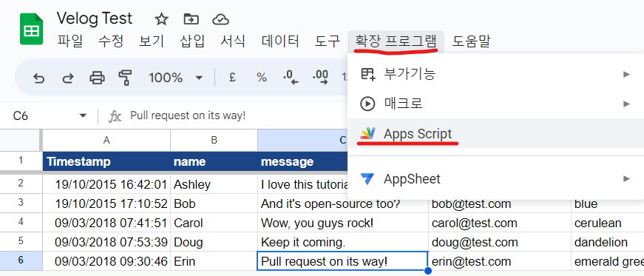Expand the 매크로 submenu
This screenshot has width=644, height=276.
click(x=495, y=104)
